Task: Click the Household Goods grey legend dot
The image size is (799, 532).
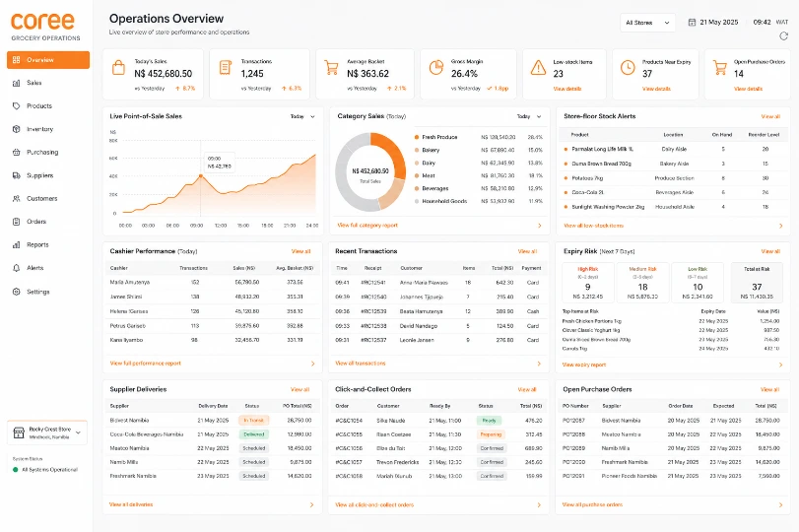Action: click(x=417, y=201)
